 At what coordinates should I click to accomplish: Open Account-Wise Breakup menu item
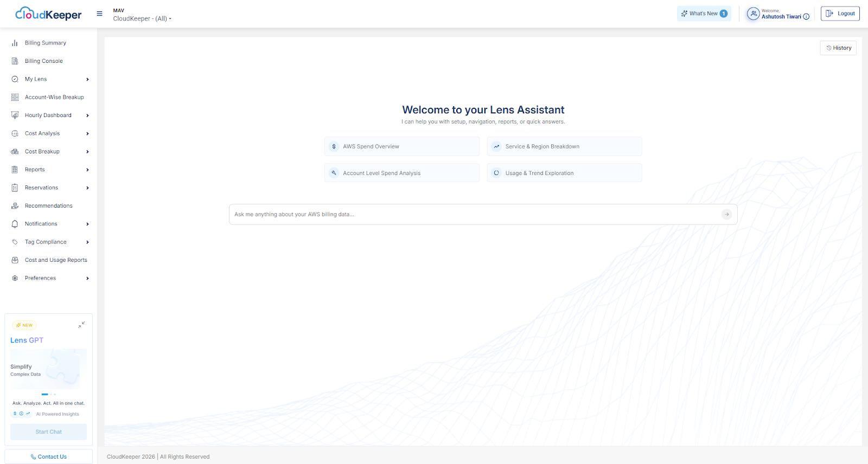pyautogui.click(x=54, y=98)
